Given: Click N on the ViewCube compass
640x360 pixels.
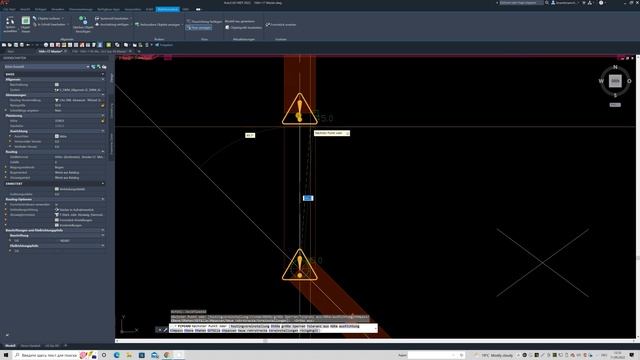Looking at the screenshot, I should tap(615, 67).
